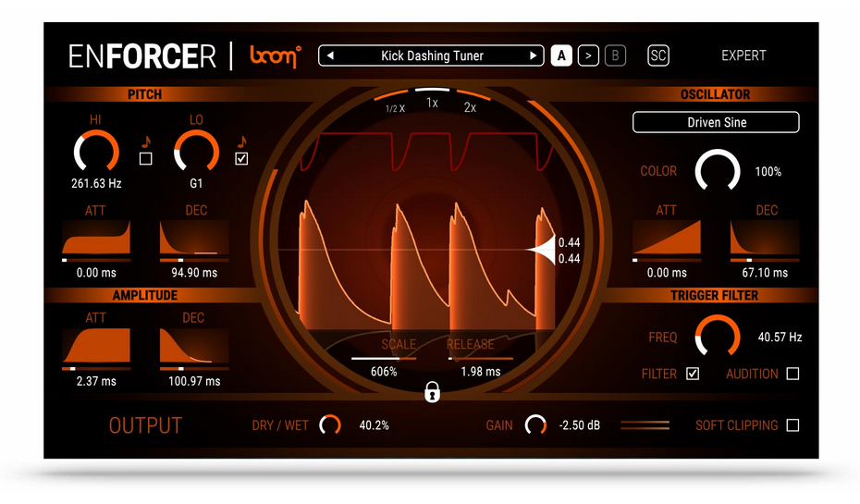The width and height of the screenshot is (860, 504).
Task: Enable the AUDITION checkbox
Action: (x=792, y=374)
